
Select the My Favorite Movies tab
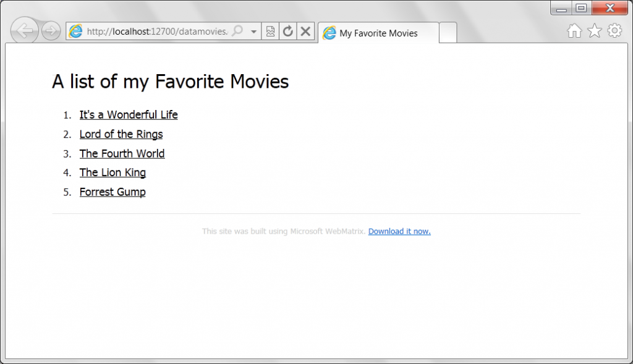(x=378, y=33)
